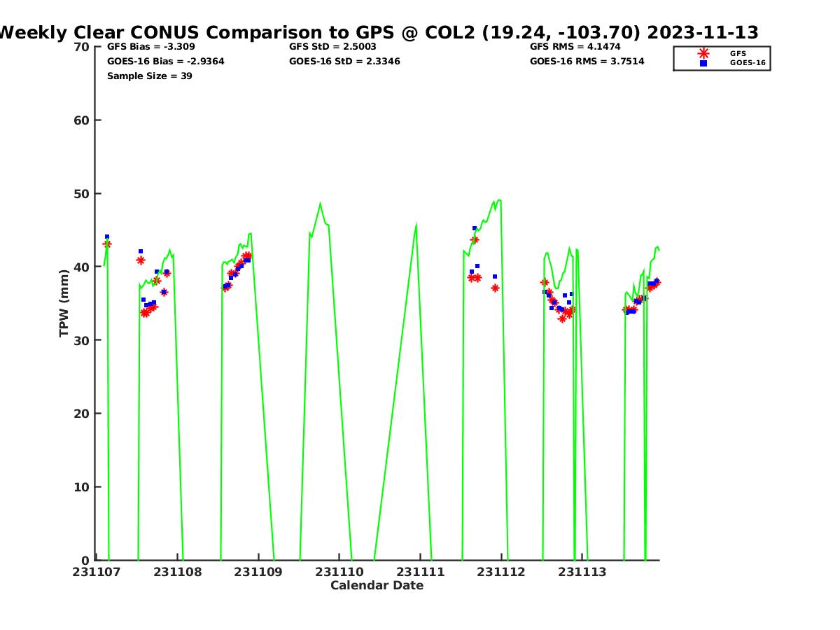This screenshot has height=630, width=840.
Task: Select the GFS StD statistic text
Action: coord(332,47)
